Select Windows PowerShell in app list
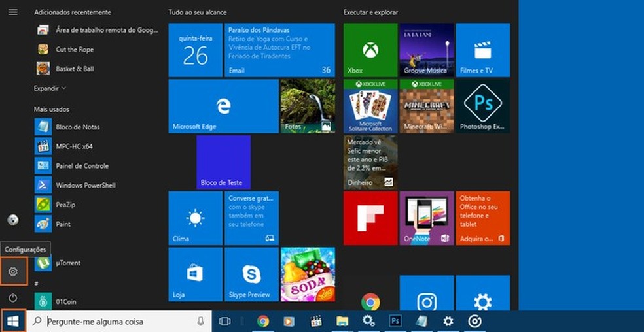 point(85,185)
